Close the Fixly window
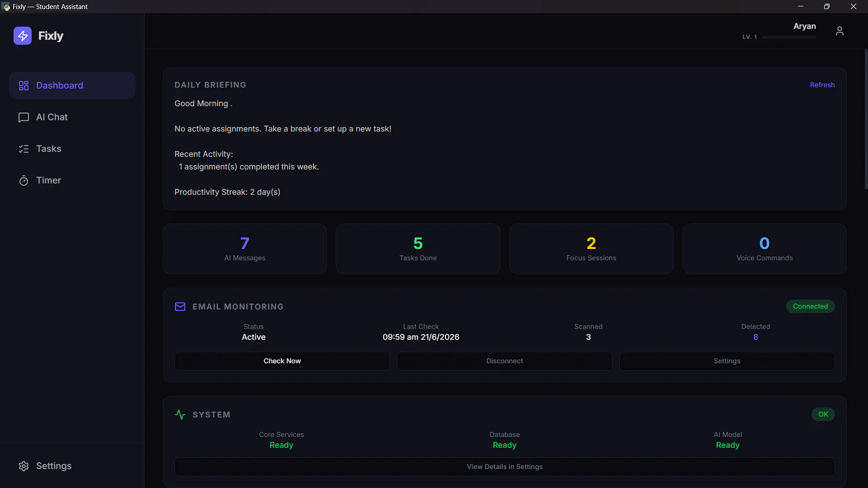Image resolution: width=868 pixels, height=488 pixels. 854,6
